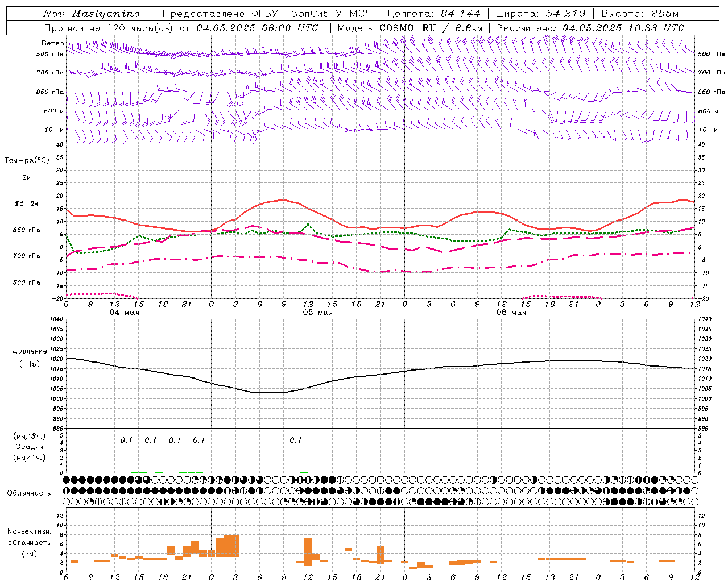Click model resolution 6.6км
The width and height of the screenshot is (728, 582).
[469, 28]
